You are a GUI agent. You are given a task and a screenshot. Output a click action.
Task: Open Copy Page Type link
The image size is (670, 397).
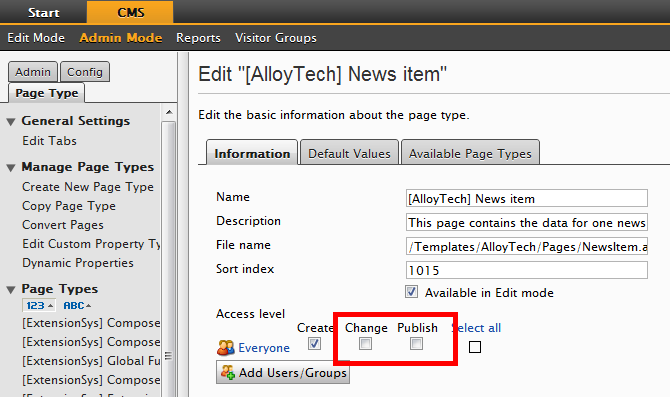tap(69, 206)
